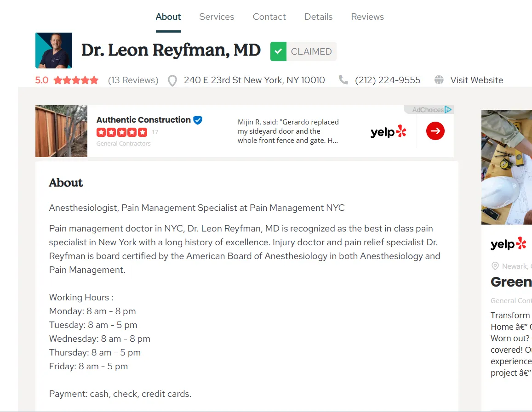Click the fence photo in the ad
Image resolution: width=532 pixels, height=412 pixels.
pyautogui.click(x=61, y=131)
